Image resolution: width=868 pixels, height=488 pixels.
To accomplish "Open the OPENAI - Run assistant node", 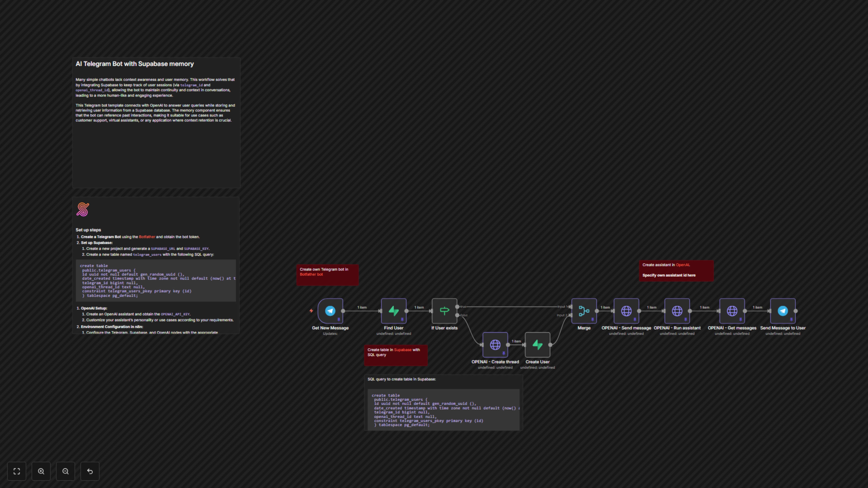I will point(677,310).
